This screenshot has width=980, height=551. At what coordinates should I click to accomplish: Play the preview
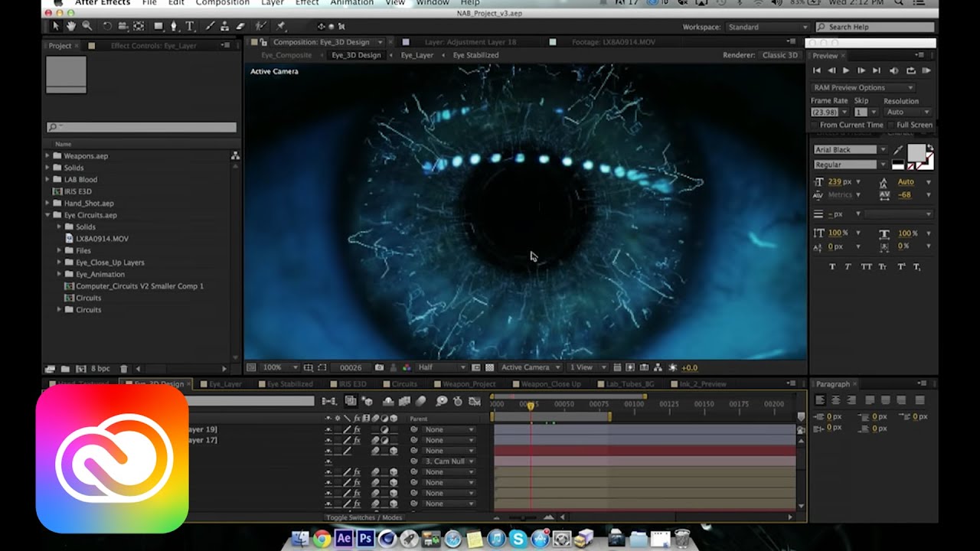pyautogui.click(x=846, y=70)
